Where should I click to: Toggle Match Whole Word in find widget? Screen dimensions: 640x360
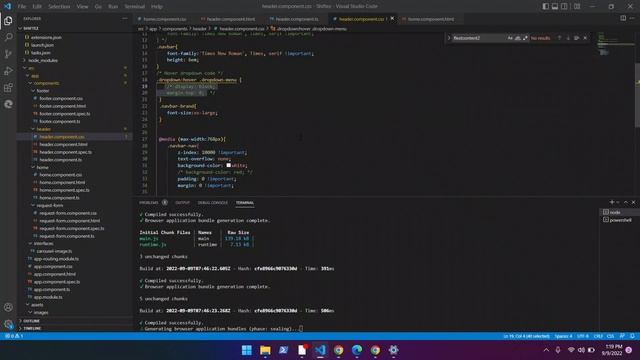pos(518,38)
